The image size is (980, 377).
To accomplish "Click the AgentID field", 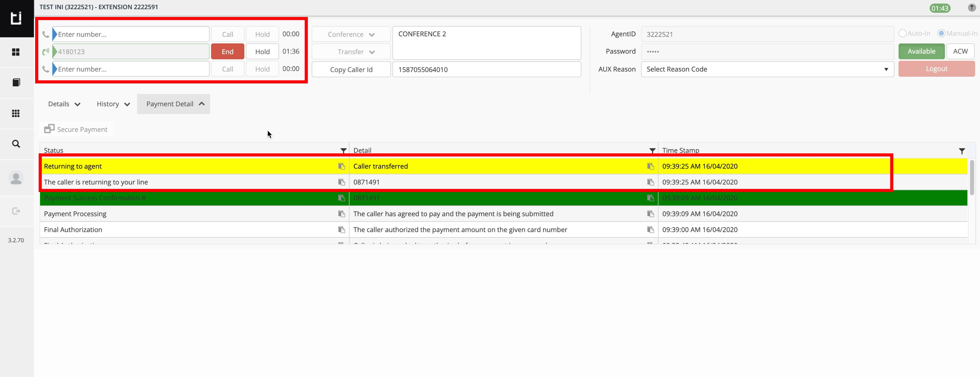I will pos(767,34).
